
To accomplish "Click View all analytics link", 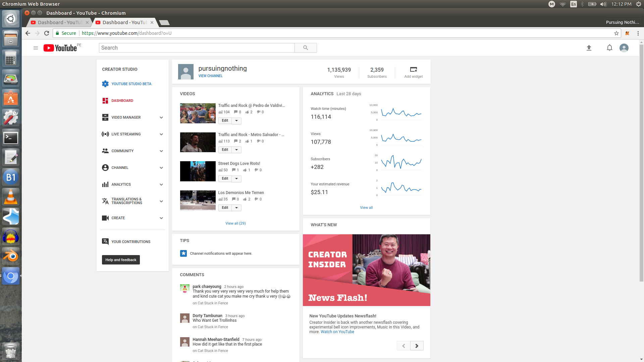I will coord(366,207).
